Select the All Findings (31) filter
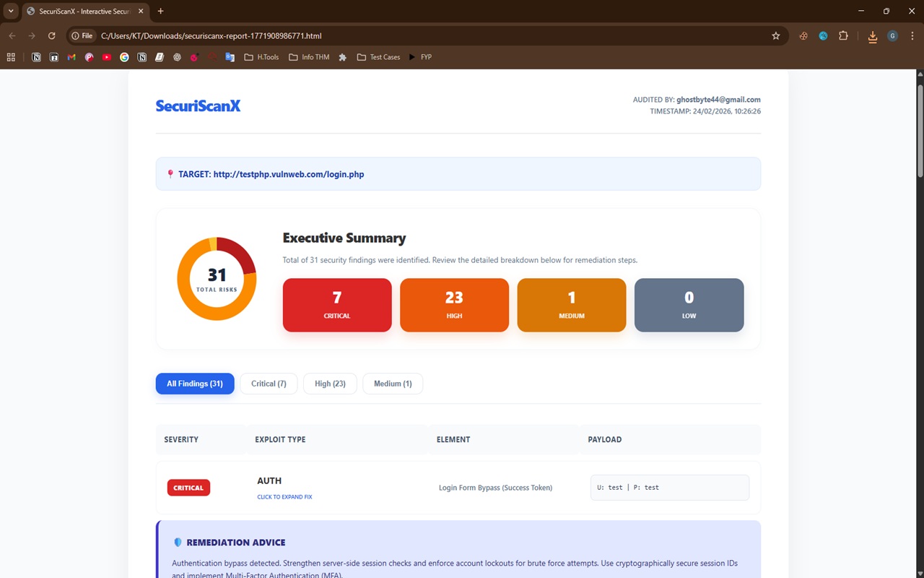Image resolution: width=924 pixels, height=578 pixels. pyautogui.click(x=195, y=384)
